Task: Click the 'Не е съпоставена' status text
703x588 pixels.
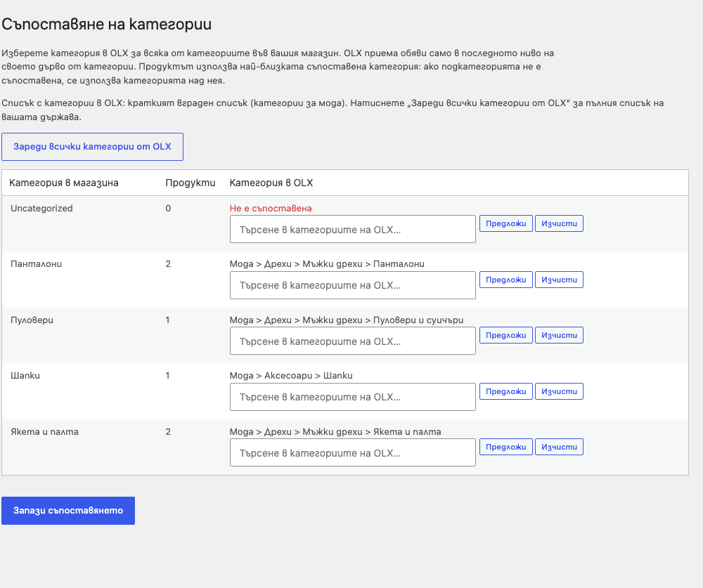Action: (271, 209)
